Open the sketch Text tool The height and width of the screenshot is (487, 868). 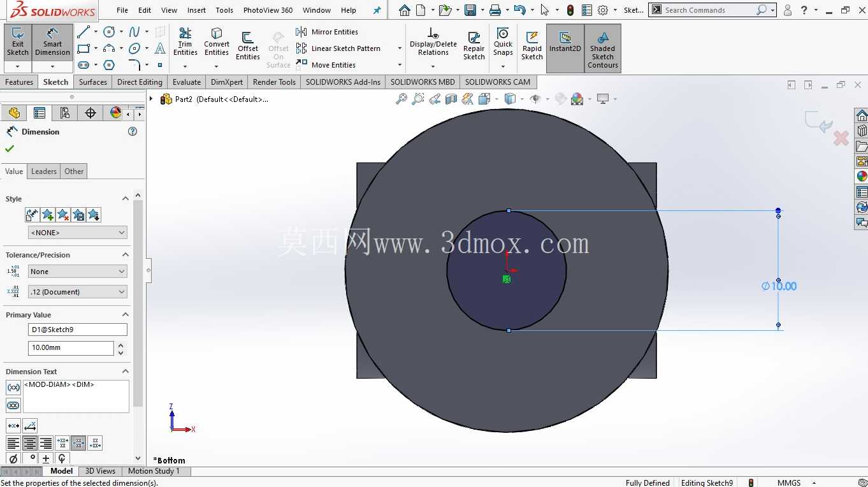coord(160,48)
